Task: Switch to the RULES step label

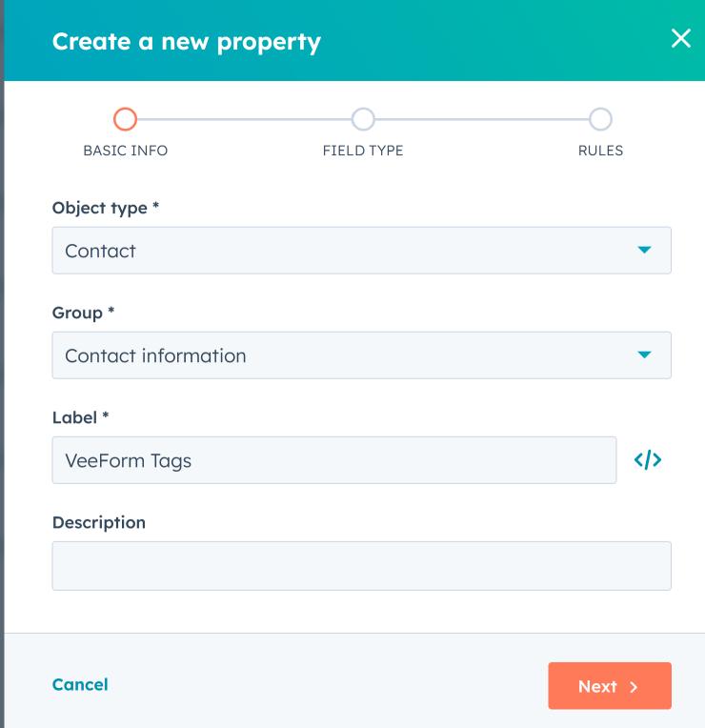Action: pos(600,151)
